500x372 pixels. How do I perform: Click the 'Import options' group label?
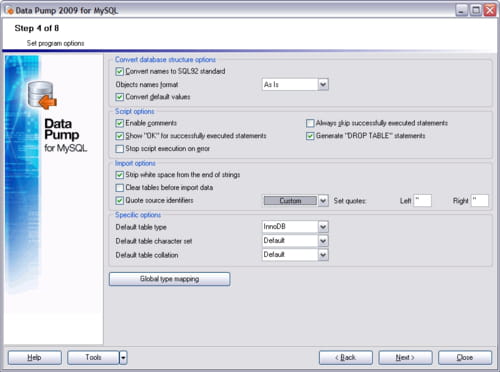click(135, 163)
